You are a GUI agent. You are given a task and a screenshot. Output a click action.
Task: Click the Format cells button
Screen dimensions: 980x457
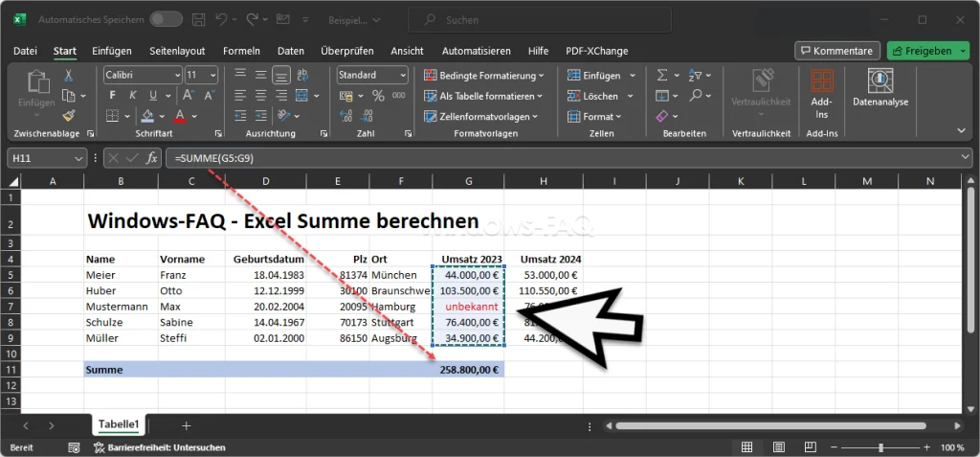click(x=594, y=117)
